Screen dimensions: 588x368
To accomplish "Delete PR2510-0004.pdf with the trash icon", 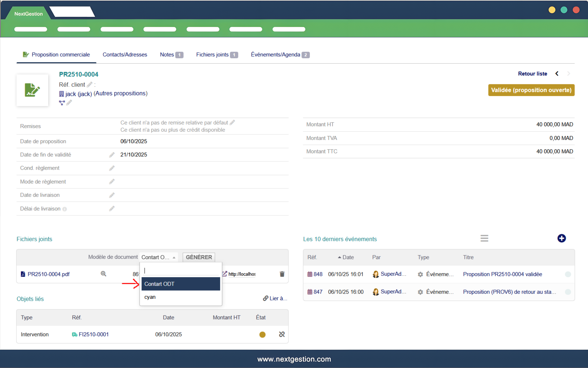I will point(282,274).
